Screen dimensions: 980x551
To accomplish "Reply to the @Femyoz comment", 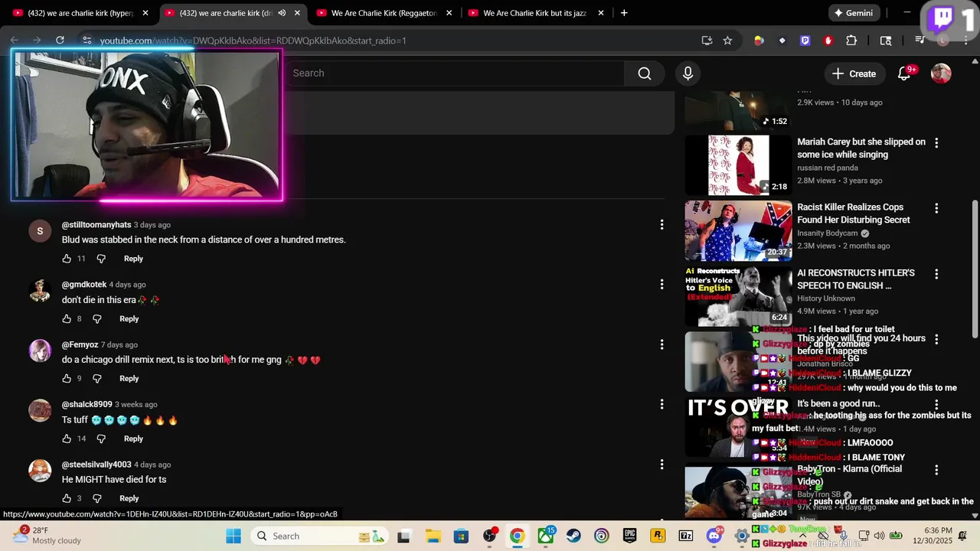I will 129,378.
